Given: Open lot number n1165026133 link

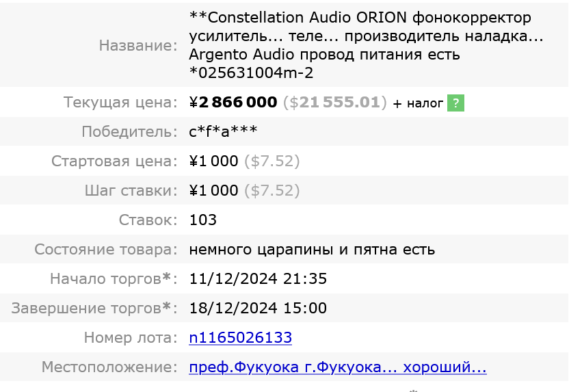Looking at the screenshot, I should [x=240, y=337].
